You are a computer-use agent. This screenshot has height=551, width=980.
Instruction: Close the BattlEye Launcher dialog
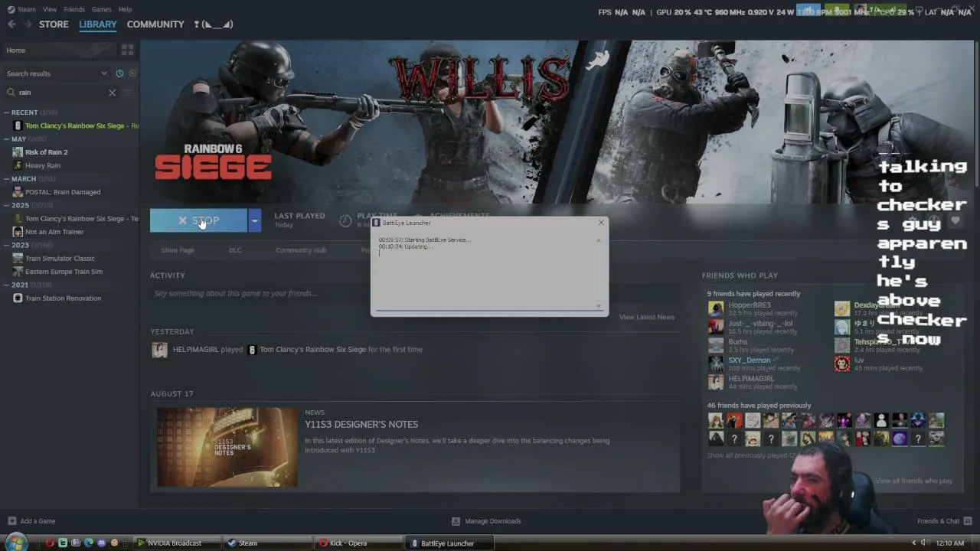(x=601, y=223)
